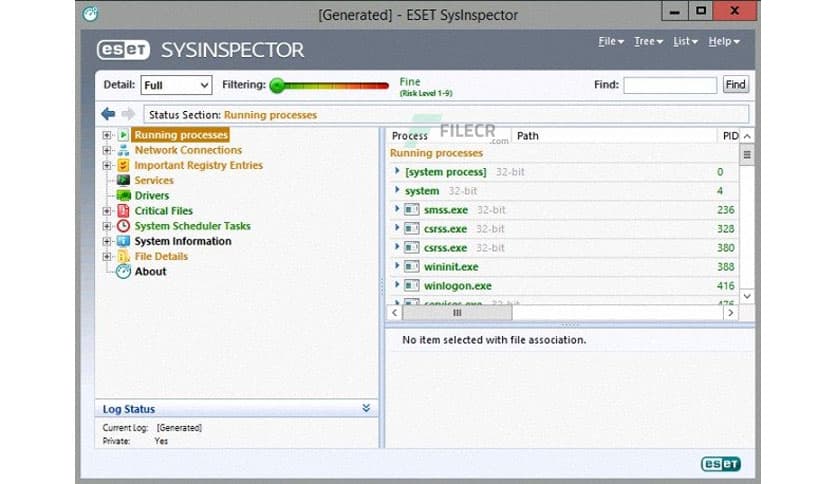Click the Critical Files document icon
Screen dimensions: 836x484
123,211
